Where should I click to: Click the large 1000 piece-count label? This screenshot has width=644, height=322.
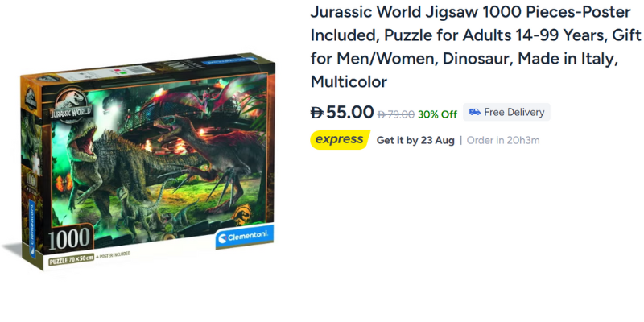pyautogui.click(x=72, y=241)
